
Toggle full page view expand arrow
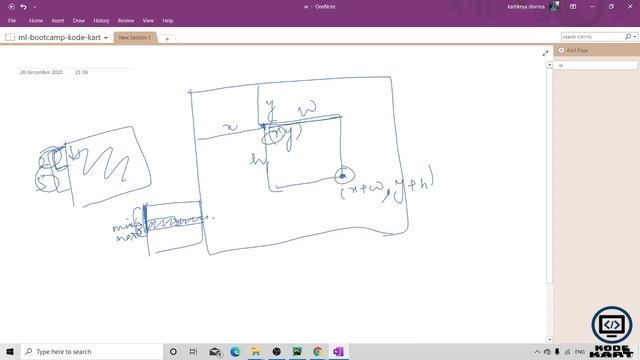tap(545, 53)
